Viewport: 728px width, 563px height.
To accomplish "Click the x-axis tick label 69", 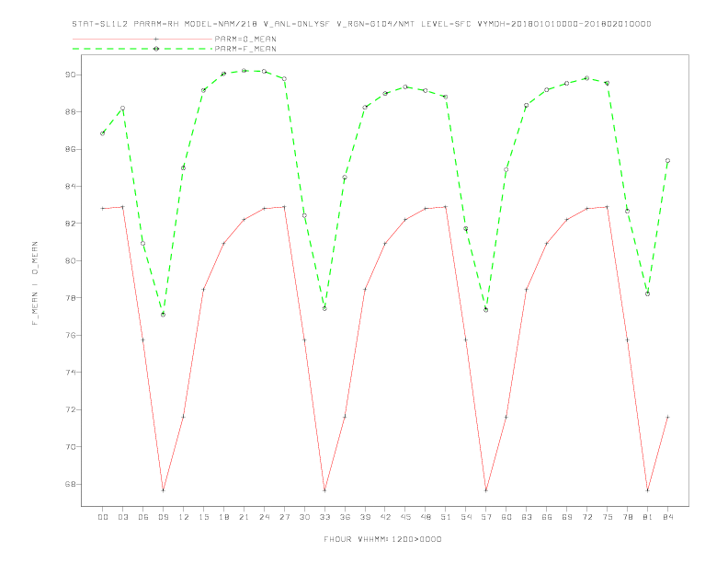I will [567, 517].
